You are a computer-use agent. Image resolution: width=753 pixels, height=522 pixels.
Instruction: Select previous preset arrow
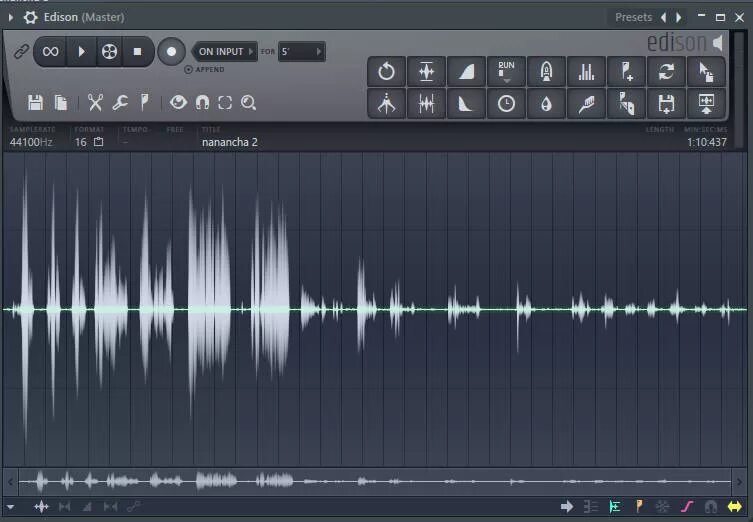(x=664, y=17)
